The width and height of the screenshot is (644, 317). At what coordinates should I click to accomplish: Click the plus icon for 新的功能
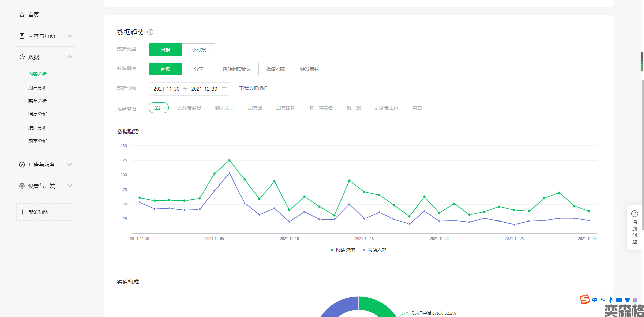[22, 212]
